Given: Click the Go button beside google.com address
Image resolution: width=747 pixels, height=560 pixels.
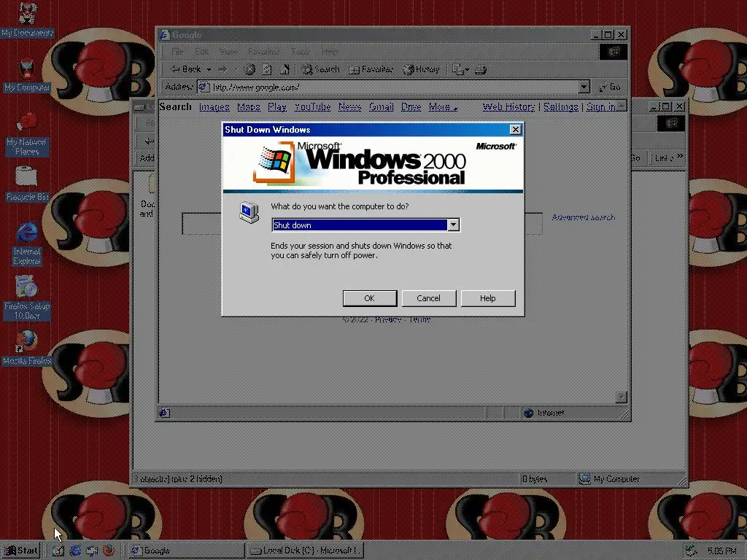Looking at the screenshot, I should tap(610, 87).
